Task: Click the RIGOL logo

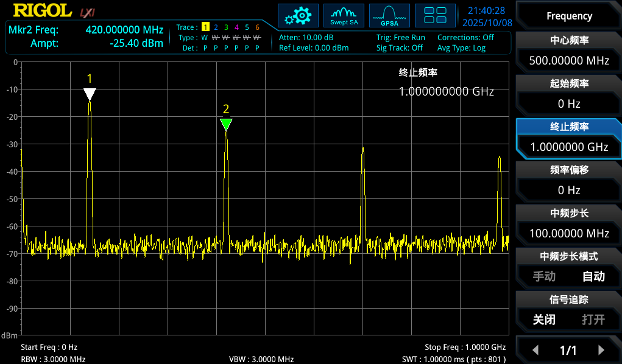Action: (x=43, y=11)
